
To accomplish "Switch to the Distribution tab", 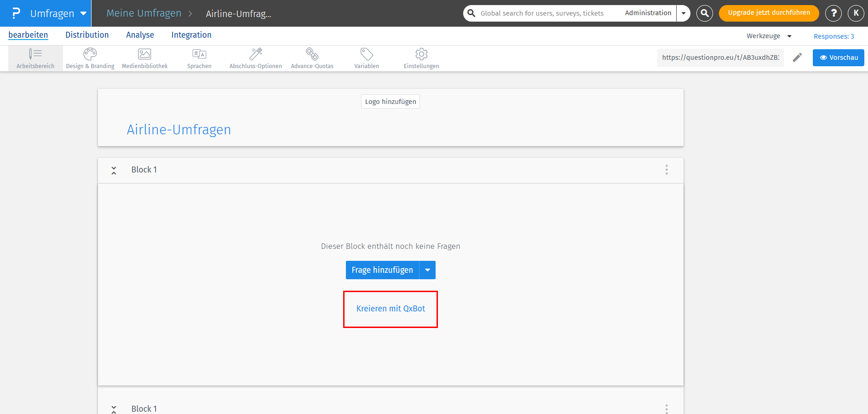I will tap(87, 35).
